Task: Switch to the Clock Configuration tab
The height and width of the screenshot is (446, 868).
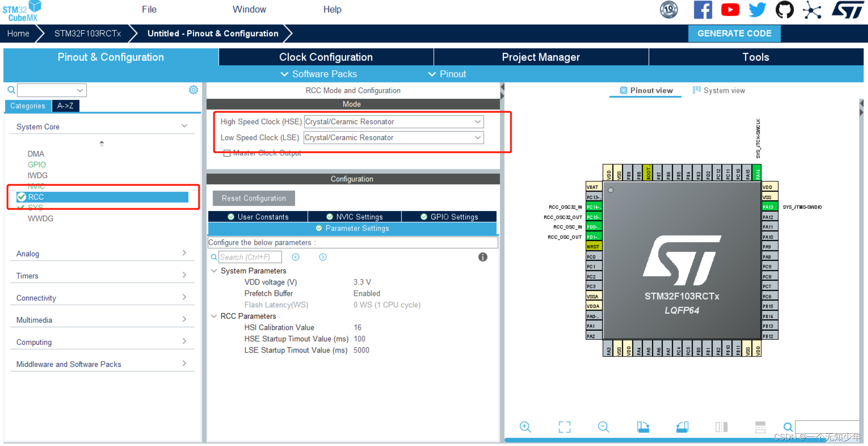Action: pos(326,57)
